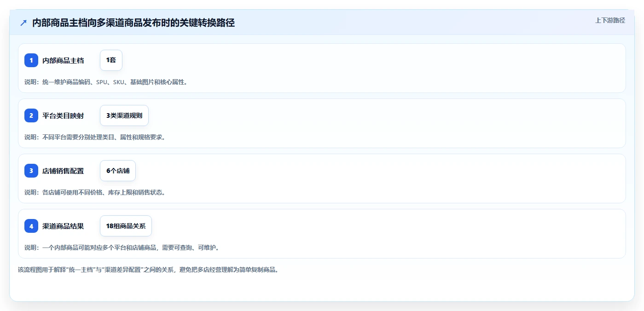
Task: Select the 渠道商品结果 step title
Action: tap(63, 226)
